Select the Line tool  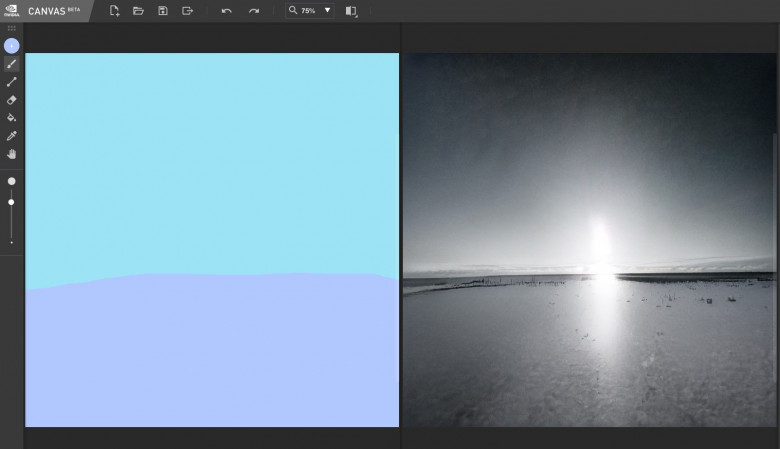coord(12,82)
